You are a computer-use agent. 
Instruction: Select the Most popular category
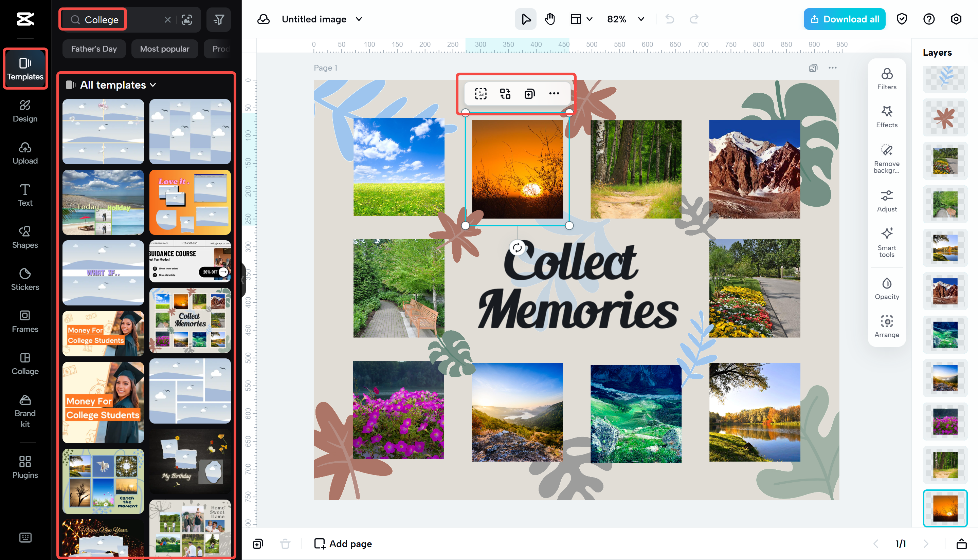pos(165,49)
